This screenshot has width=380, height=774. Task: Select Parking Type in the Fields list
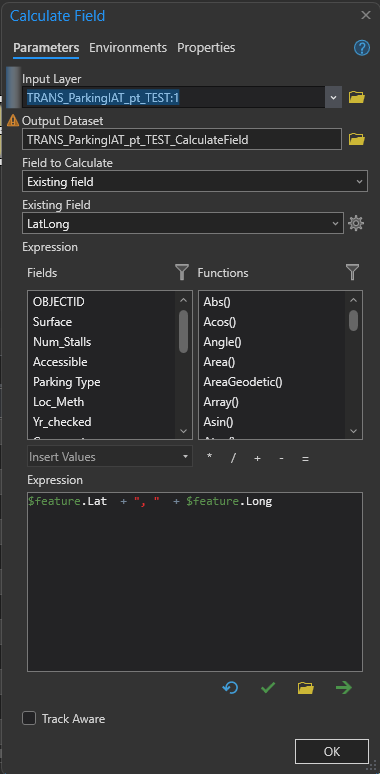[67, 382]
